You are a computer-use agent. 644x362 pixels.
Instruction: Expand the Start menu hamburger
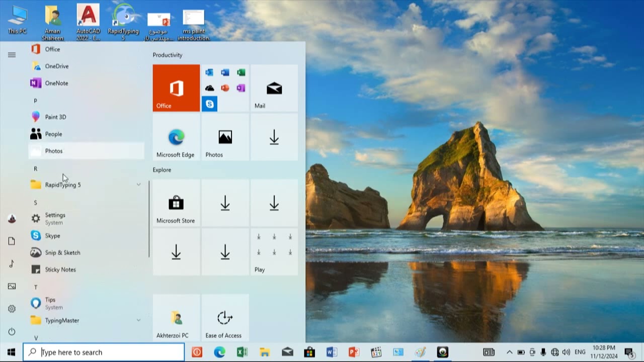point(12,55)
